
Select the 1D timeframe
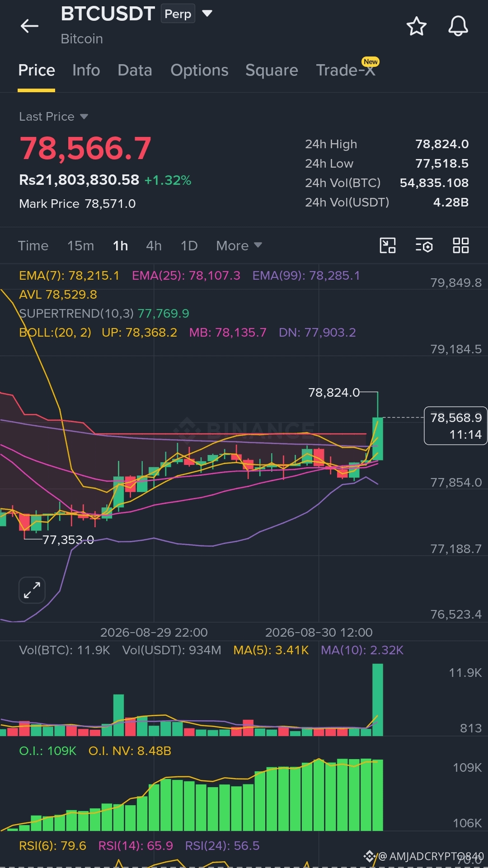(189, 245)
